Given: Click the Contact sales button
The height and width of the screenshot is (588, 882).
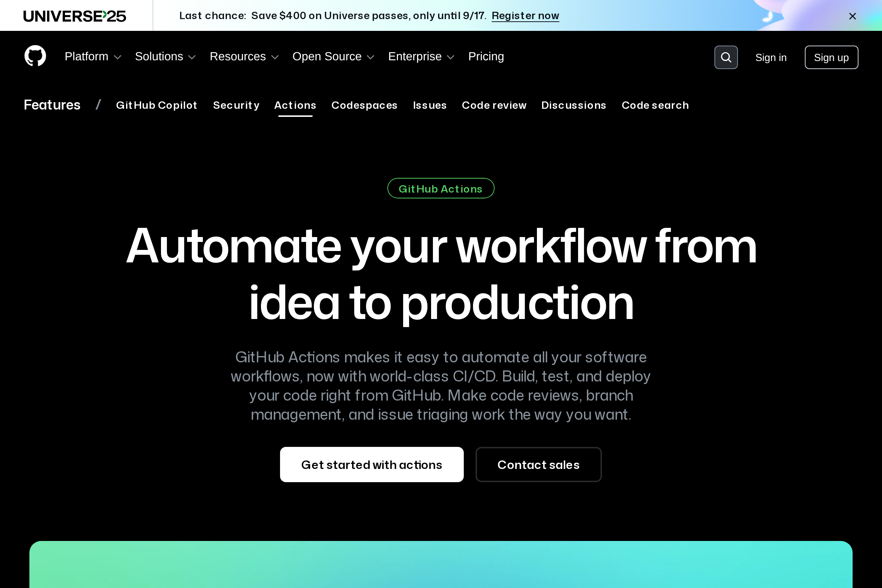Looking at the screenshot, I should point(538,465).
